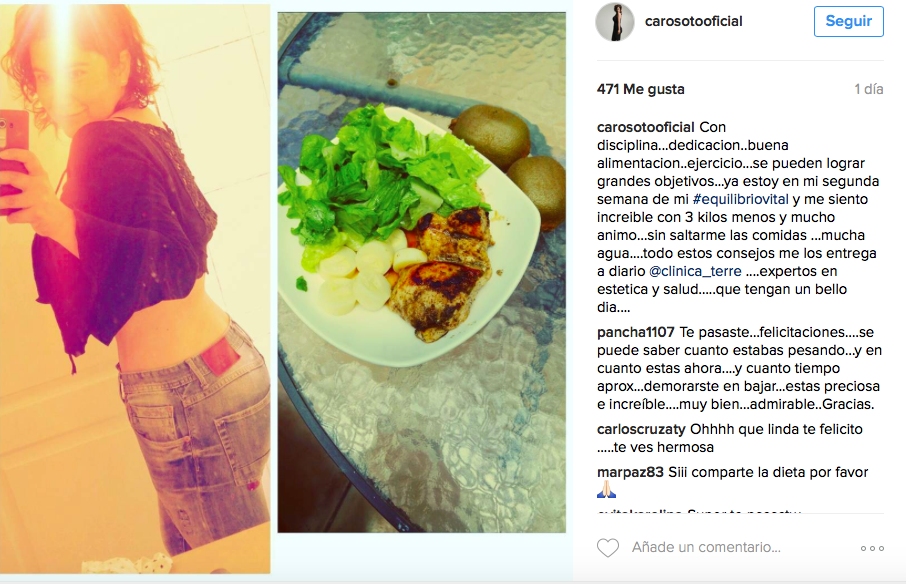The height and width of the screenshot is (584, 906).
Task: Open carosotooficial username in header
Action: [693, 21]
